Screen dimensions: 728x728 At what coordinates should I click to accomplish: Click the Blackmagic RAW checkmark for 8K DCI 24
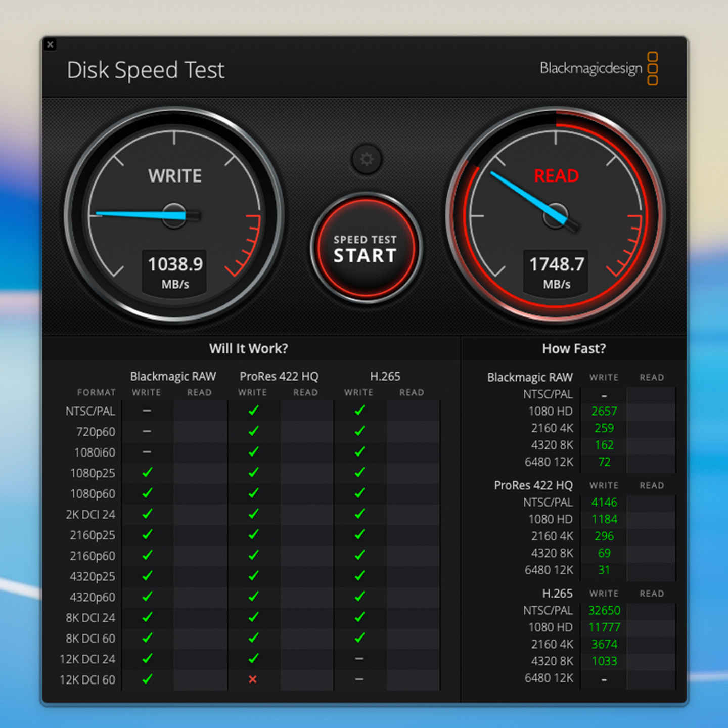[x=147, y=617]
